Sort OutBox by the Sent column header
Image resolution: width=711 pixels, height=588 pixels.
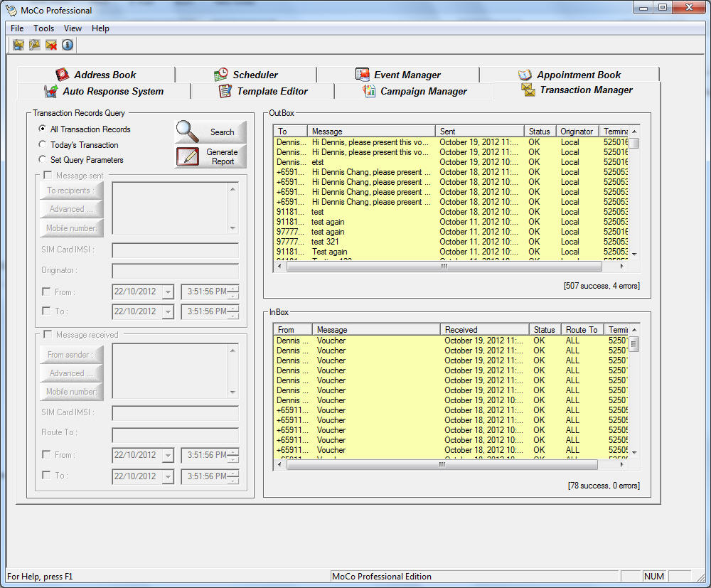pyautogui.click(x=480, y=131)
